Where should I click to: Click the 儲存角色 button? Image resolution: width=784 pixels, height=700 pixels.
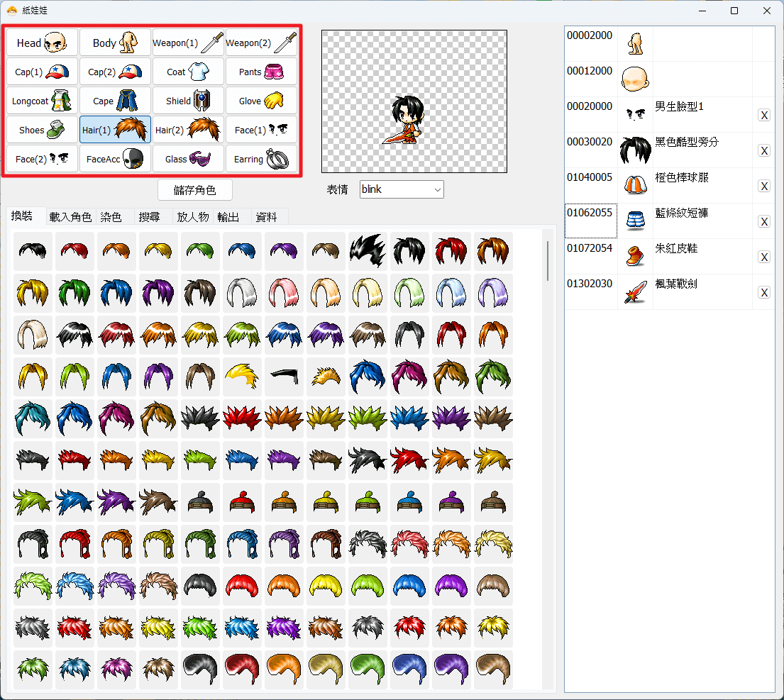[x=195, y=190]
